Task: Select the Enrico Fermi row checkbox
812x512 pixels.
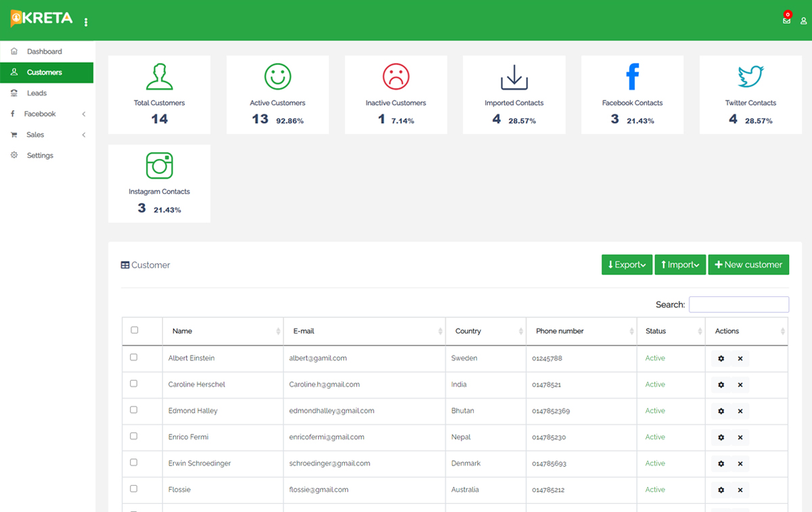Action: [133, 436]
